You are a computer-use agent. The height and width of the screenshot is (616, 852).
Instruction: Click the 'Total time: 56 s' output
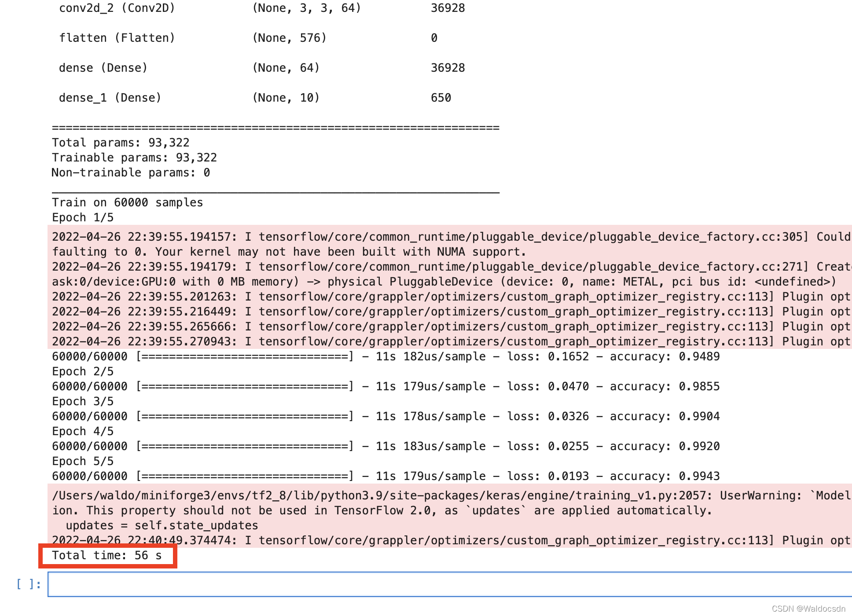tap(107, 556)
